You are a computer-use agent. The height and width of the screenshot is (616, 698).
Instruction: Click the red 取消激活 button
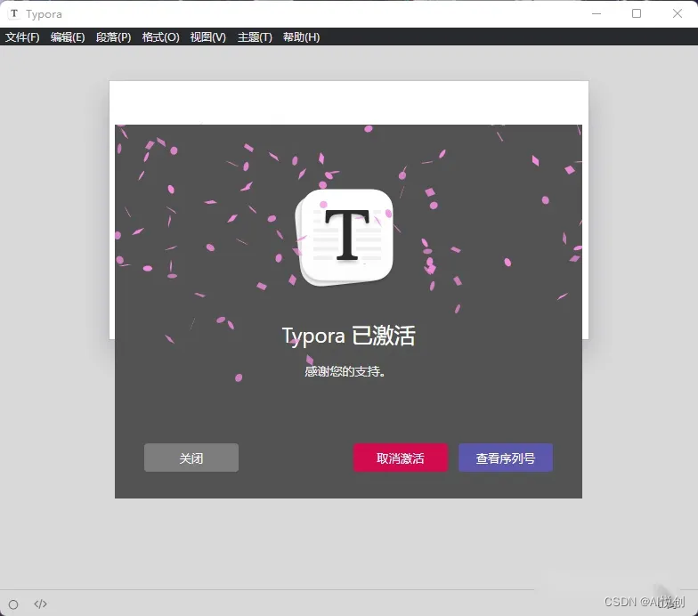(x=401, y=458)
